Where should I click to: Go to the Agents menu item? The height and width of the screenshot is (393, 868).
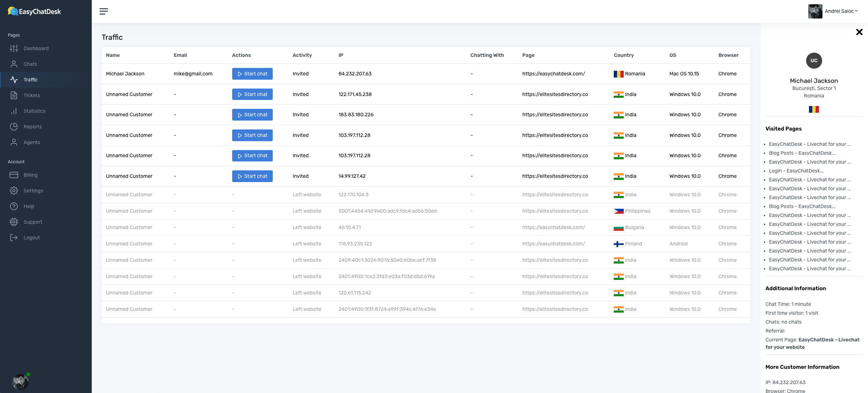(32, 142)
